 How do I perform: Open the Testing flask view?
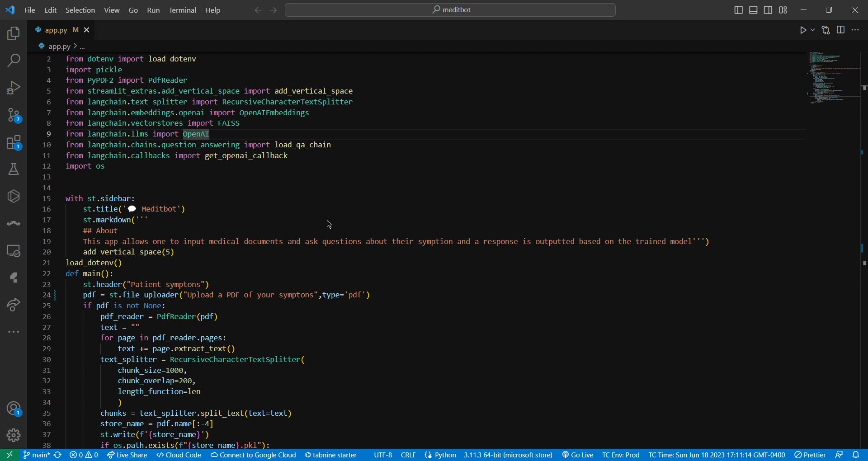point(14,169)
